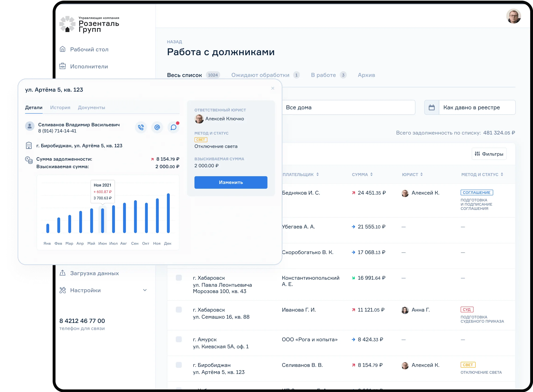
Task: Click payer name Бедняков И. С.
Action: (301, 193)
